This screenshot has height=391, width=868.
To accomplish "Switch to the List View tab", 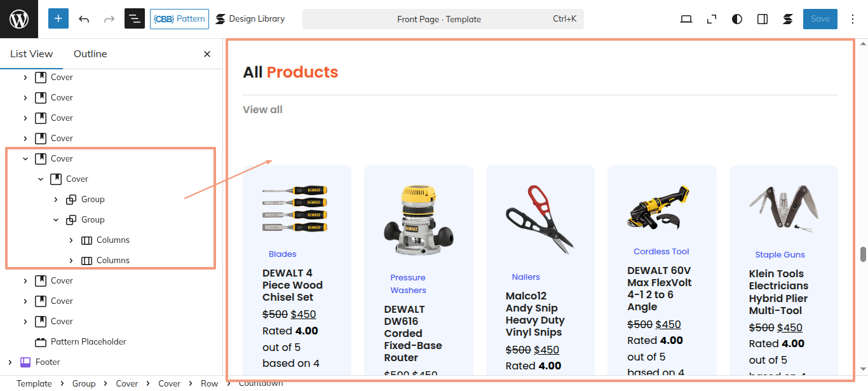I will (x=32, y=54).
